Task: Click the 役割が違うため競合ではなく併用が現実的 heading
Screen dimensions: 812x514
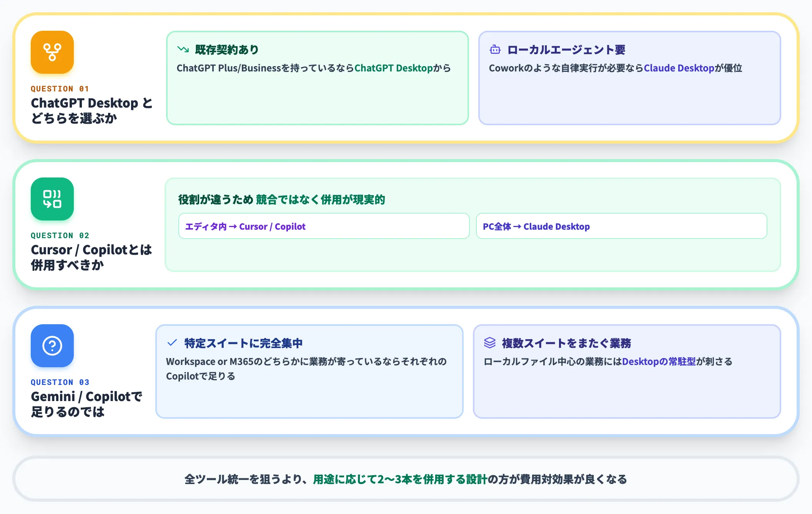Action: pyautogui.click(x=281, y=199)
